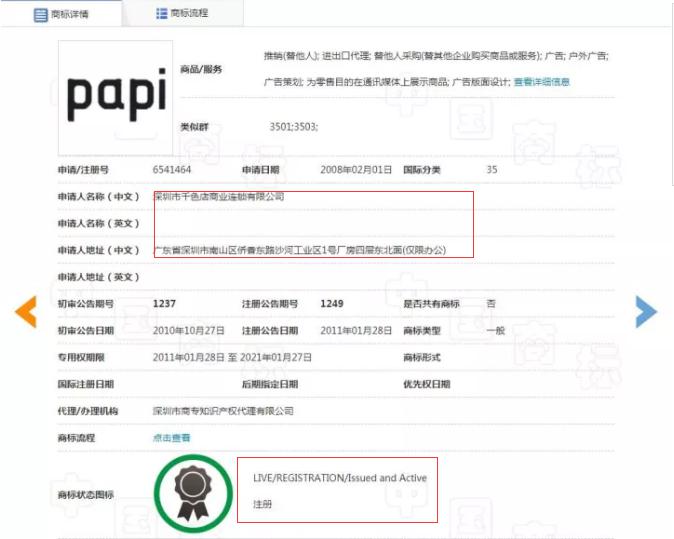Image resolution: width=674 pixels, height=539 pixels.
Task: Click the applicant address text in Chinese
Action: click(298, 250)
